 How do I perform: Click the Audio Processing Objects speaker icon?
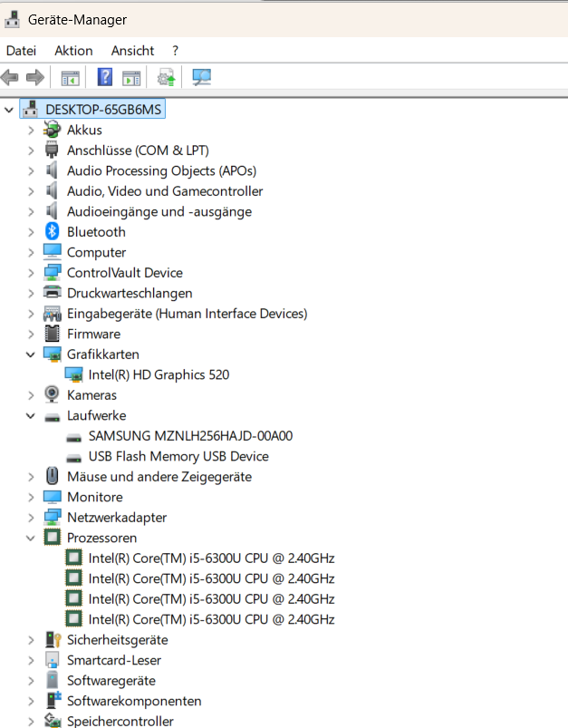(52, 170)
